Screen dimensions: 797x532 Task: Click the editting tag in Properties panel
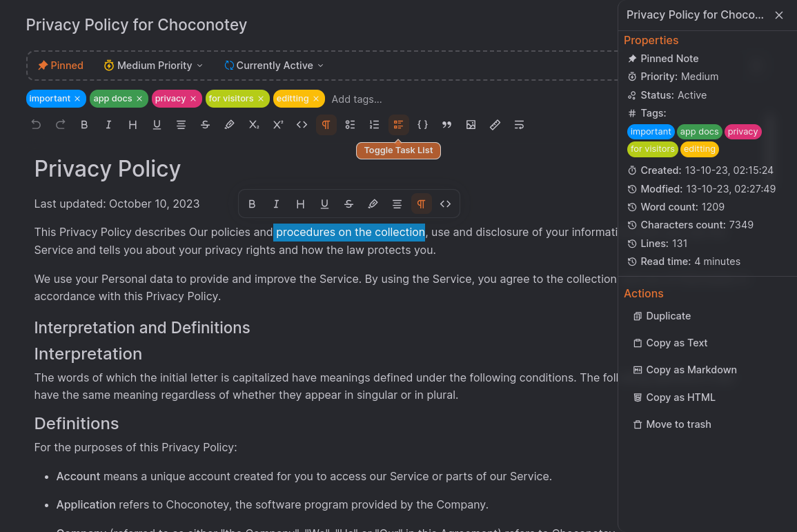tap(700, 149)
